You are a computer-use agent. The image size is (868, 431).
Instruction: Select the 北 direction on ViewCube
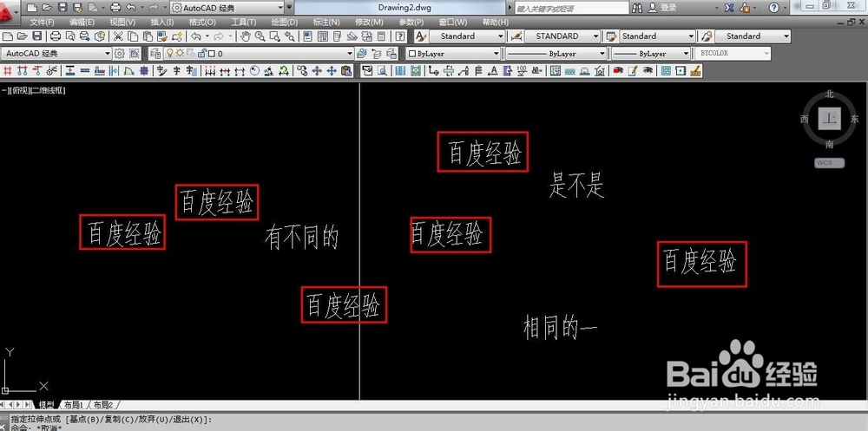pos(829,94)
